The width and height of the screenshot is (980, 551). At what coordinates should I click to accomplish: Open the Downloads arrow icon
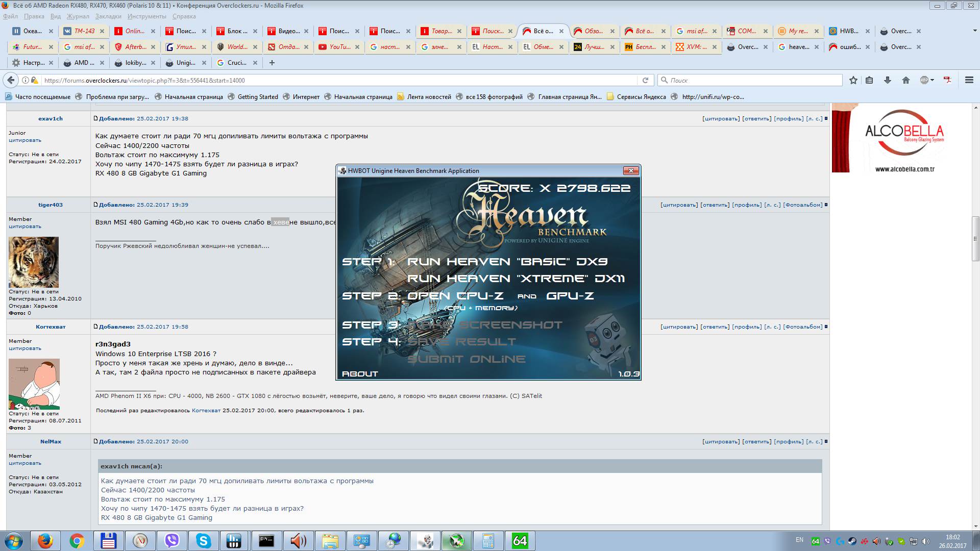coord(888,80)
